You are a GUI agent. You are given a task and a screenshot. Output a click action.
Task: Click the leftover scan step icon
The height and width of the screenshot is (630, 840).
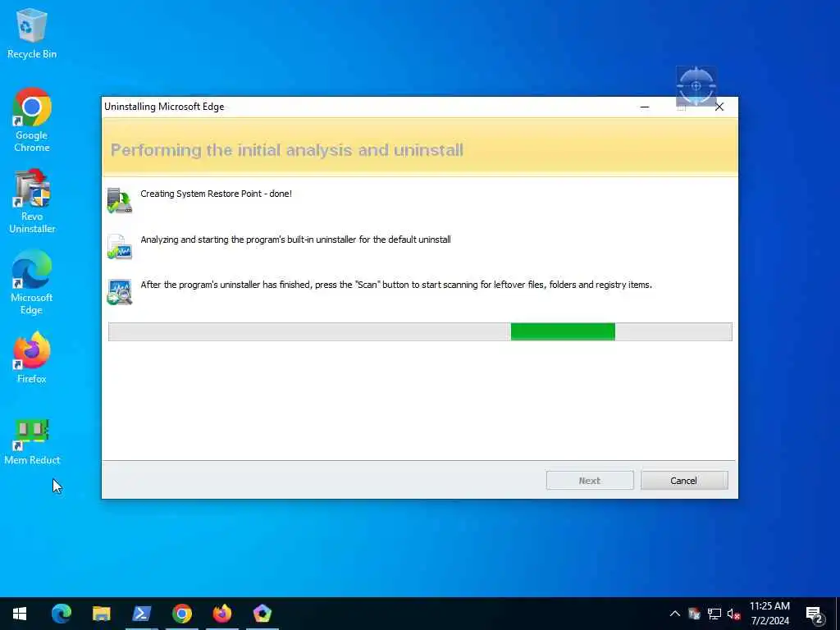(120, 292)
